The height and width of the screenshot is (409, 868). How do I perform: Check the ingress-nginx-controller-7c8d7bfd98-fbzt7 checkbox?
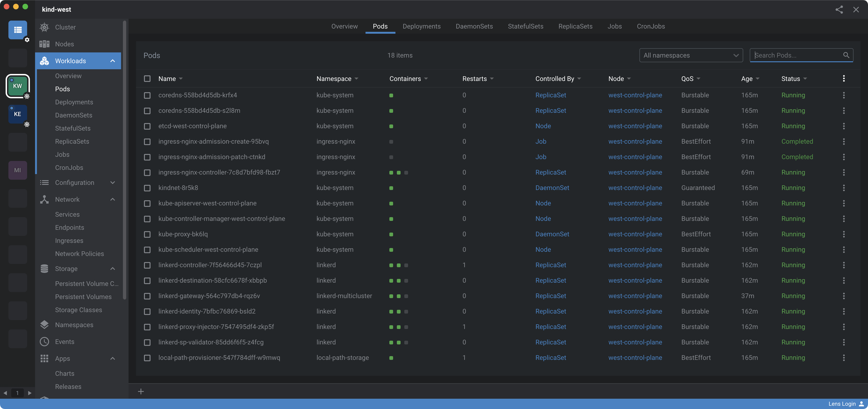click(x=147, y=172)
